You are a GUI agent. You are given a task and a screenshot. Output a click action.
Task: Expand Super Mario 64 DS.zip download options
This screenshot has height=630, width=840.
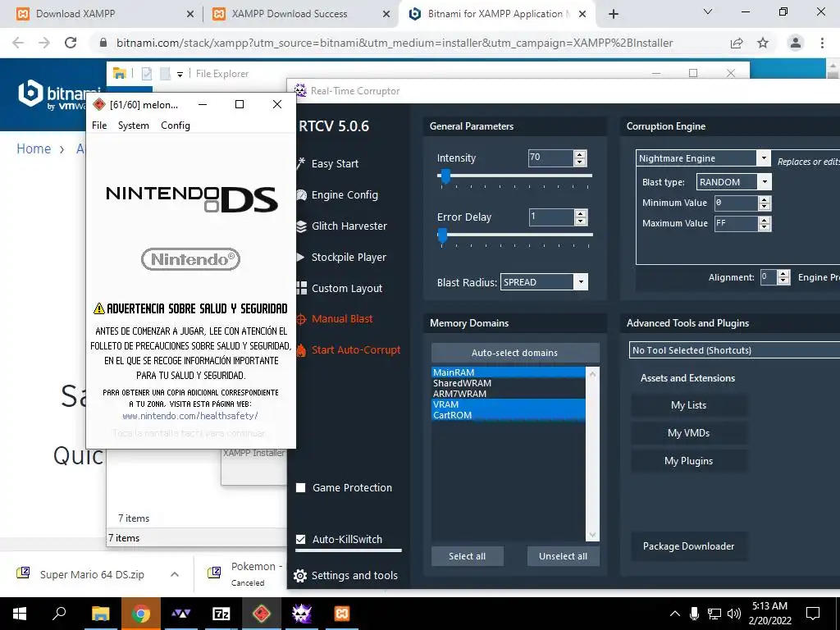click(x=175, y=574)
